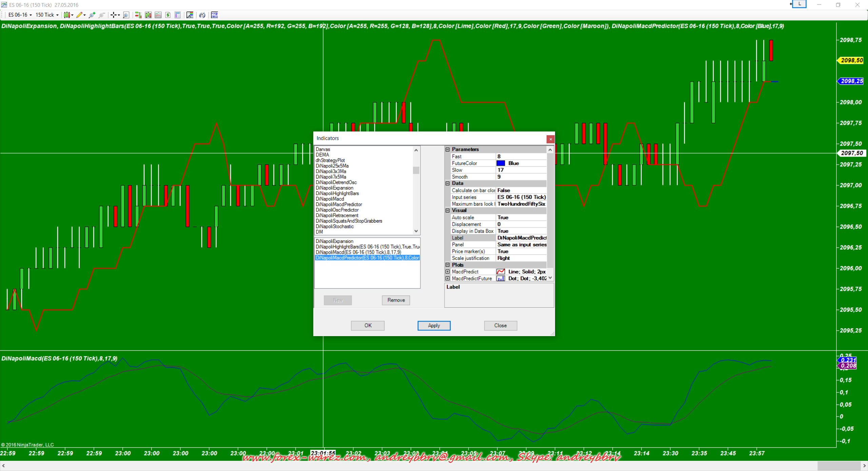Expand the MacdPredictFuture plot entry

click(x=448, y=279)
